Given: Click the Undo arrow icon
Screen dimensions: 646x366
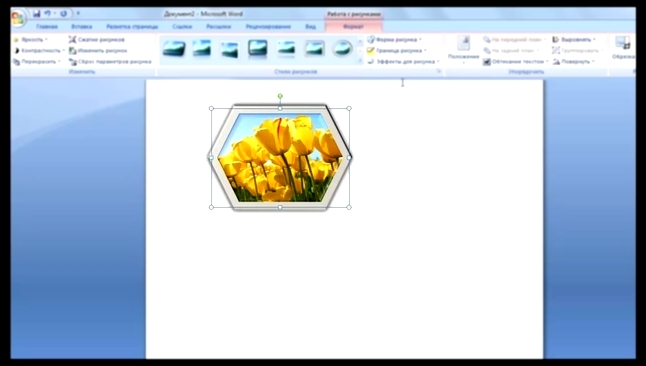Looking at the screenshot, I should pyautogui.click(x=48, y=14).
